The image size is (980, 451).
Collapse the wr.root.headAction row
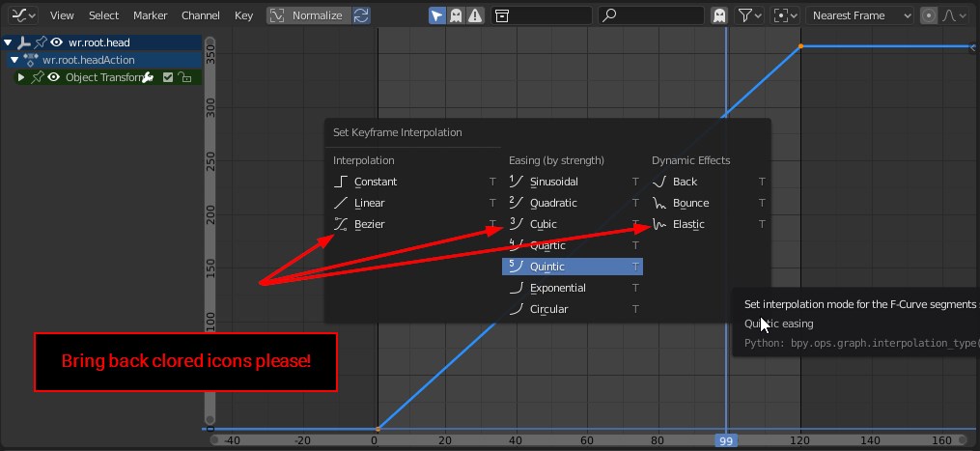coord(14,60)
